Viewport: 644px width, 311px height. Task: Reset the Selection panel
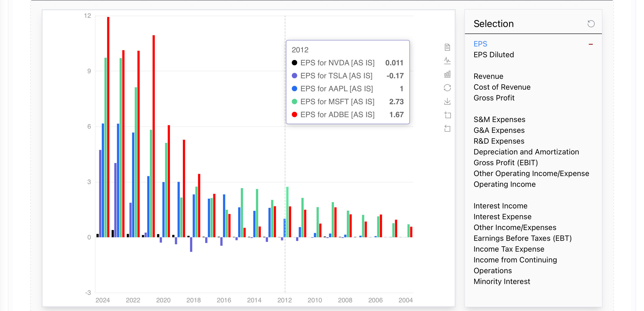coord(591,24)
